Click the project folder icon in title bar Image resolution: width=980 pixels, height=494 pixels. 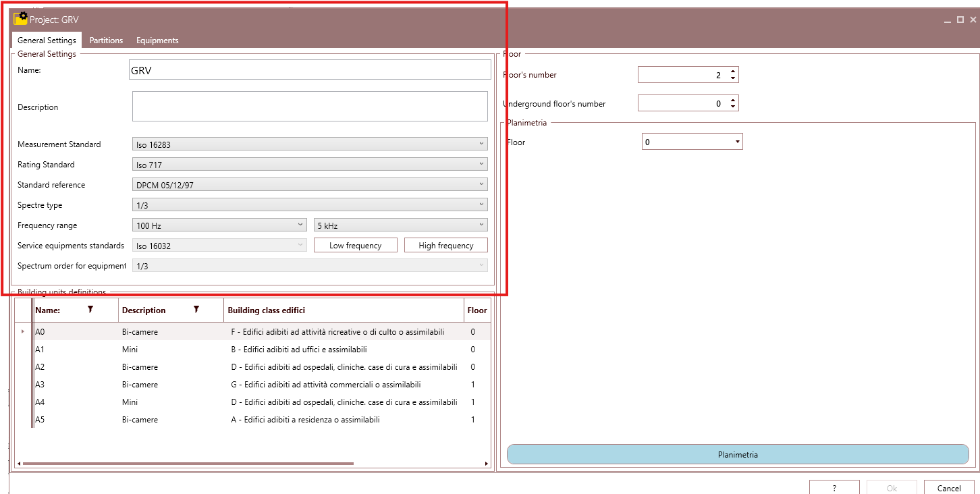tap(21, 18)
